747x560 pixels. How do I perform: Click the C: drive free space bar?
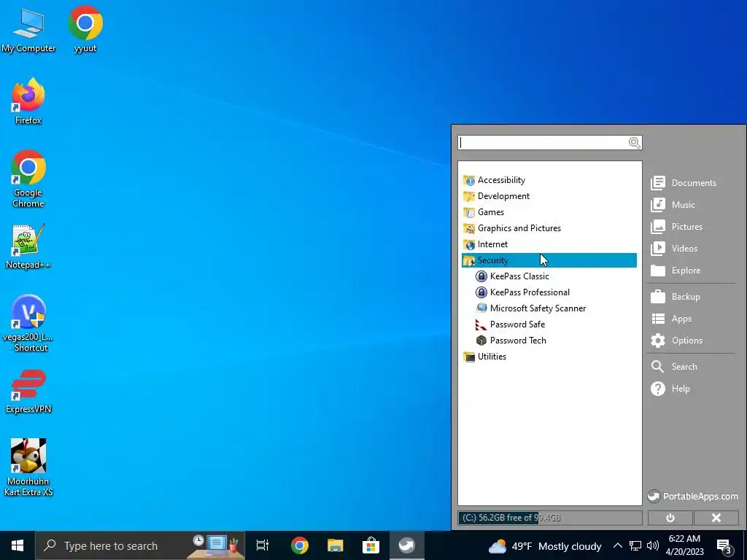pyautogui.click(x=550, y=518)
